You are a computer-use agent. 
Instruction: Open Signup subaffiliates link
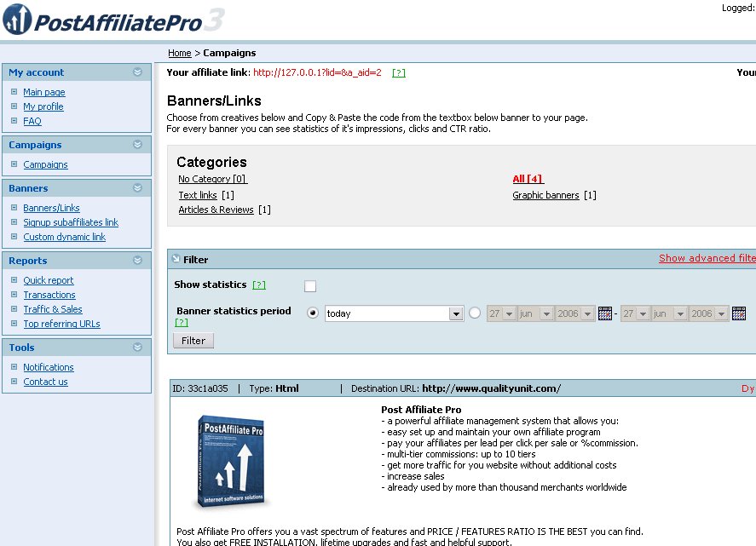71,222
